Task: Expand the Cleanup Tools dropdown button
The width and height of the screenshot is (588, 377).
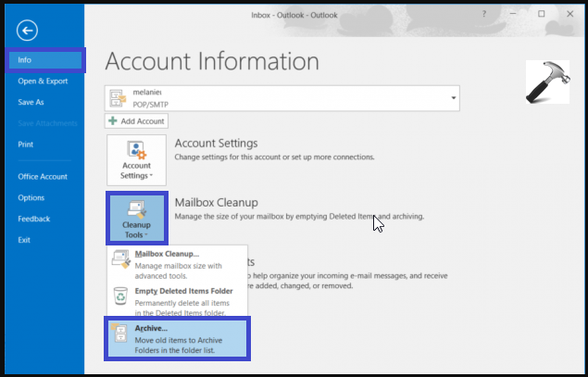Action: pyautogui.click(x=137, y=218)
